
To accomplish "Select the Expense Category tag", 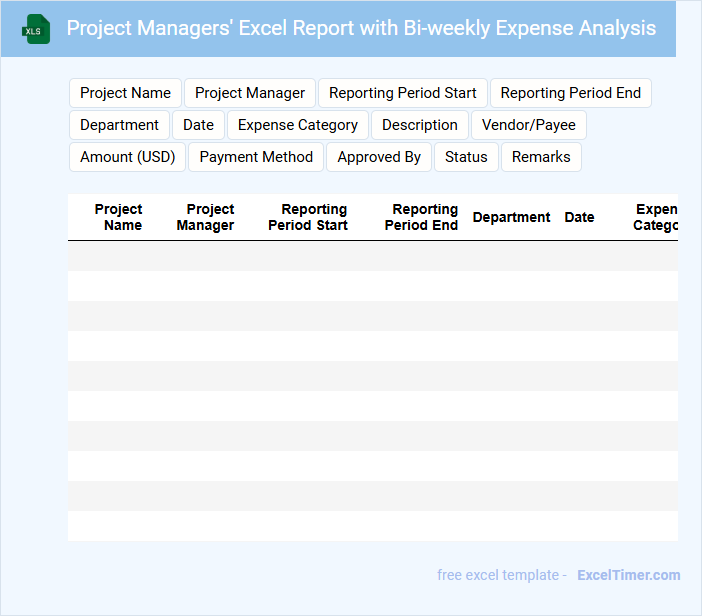I will tap(298, 125).
